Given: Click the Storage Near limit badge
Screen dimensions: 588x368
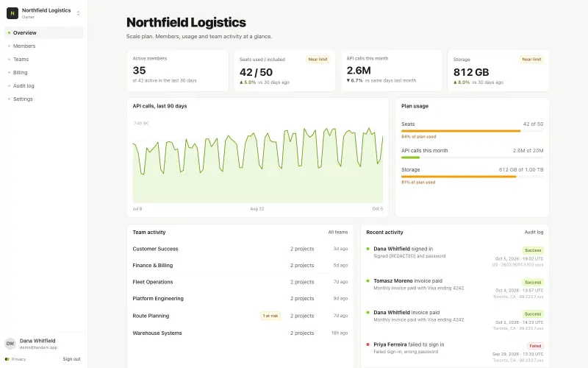Looking at the screenshot, I should tap(531, 60).
